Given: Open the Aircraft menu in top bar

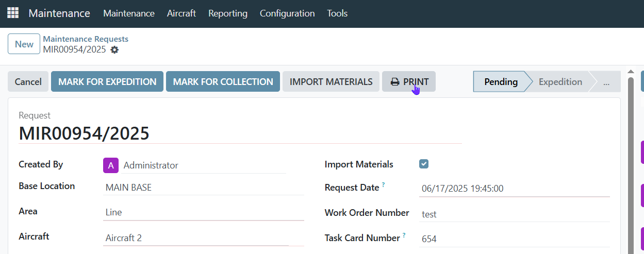Looking at the screenshot, I should tap(181, 13).
